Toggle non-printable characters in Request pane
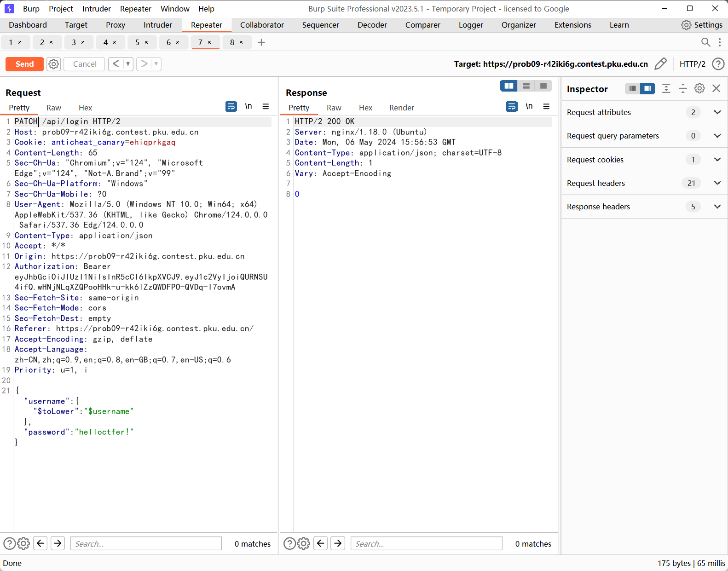Viewport: 728px width, 571px height. click(x=248, y=107)
